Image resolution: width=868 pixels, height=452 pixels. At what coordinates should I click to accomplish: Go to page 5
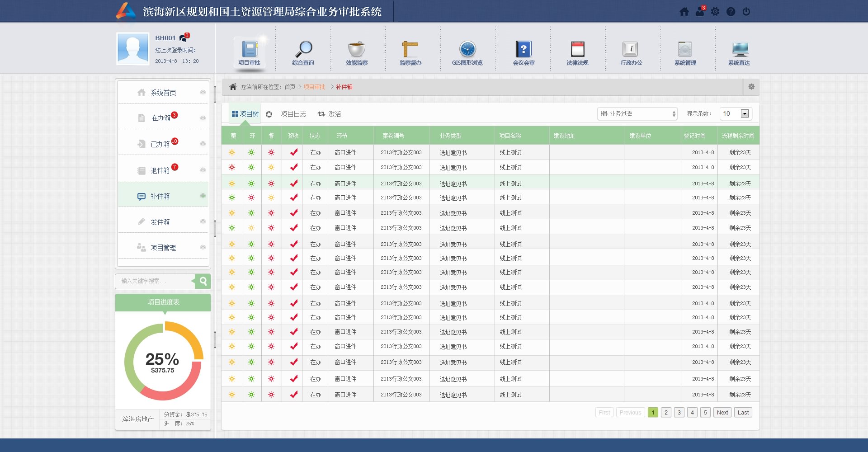pyautogui.click(x=705, y=412)
